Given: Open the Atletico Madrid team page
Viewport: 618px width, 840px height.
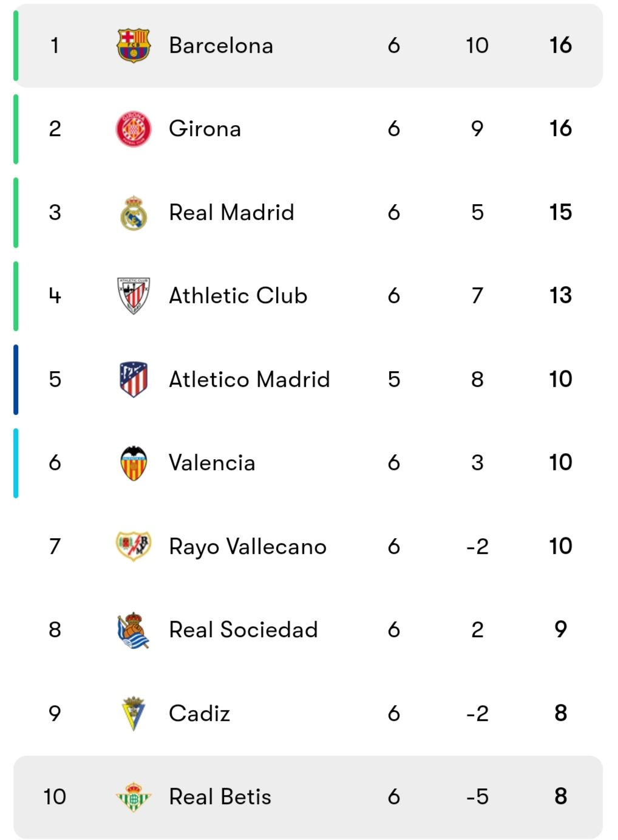Looking at the screenshot, I should (250, 379).
